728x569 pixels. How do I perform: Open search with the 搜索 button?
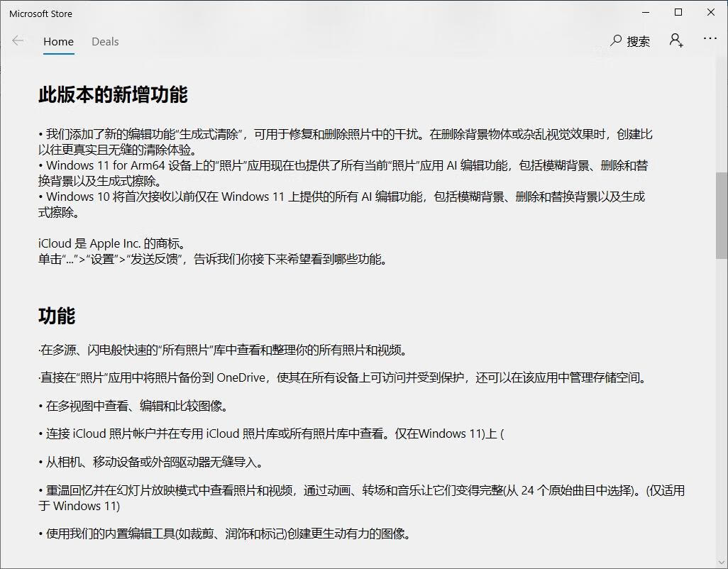[630, 41]
